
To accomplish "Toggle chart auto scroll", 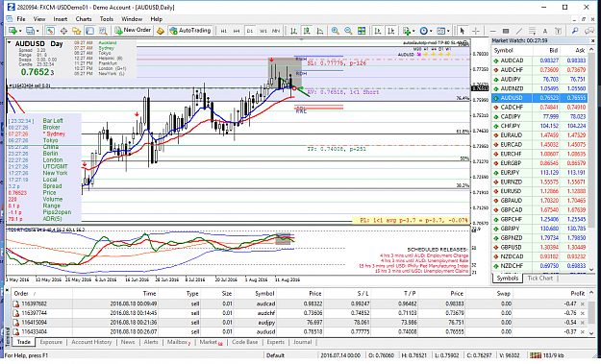I will click(x=378, y=31).
